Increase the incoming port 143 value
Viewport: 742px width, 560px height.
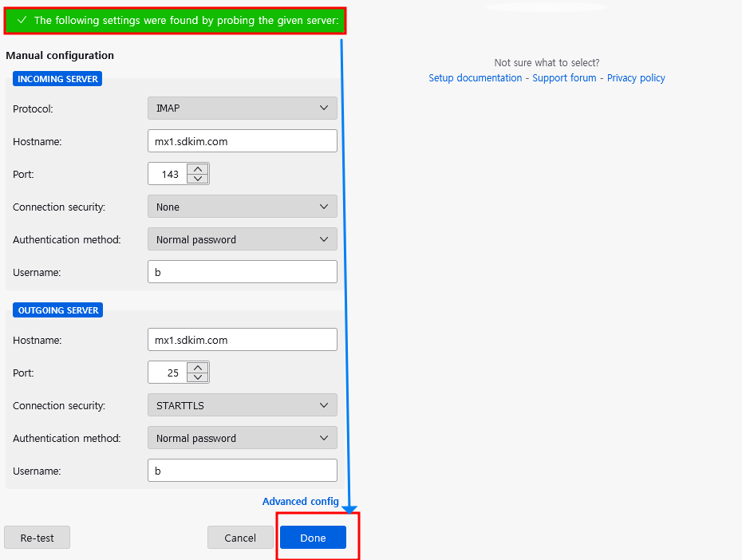click(x=198, y=169)
